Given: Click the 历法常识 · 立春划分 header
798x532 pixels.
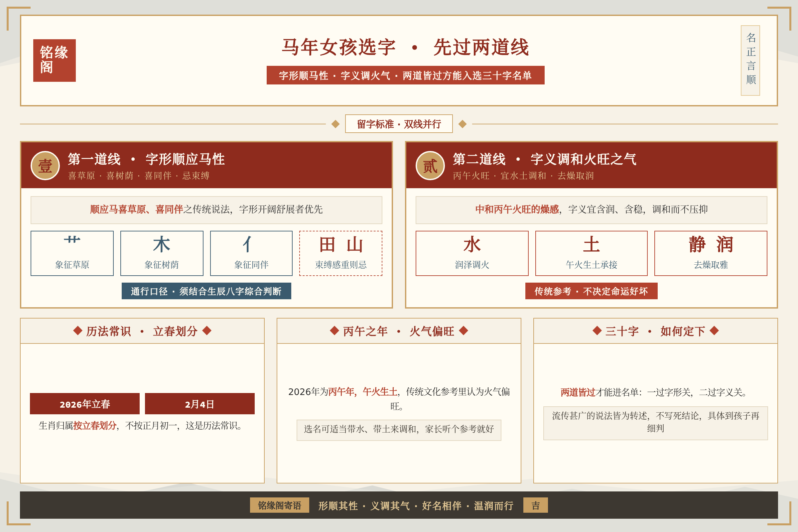Looking at the screenshot, I should [x=142, y=331].
